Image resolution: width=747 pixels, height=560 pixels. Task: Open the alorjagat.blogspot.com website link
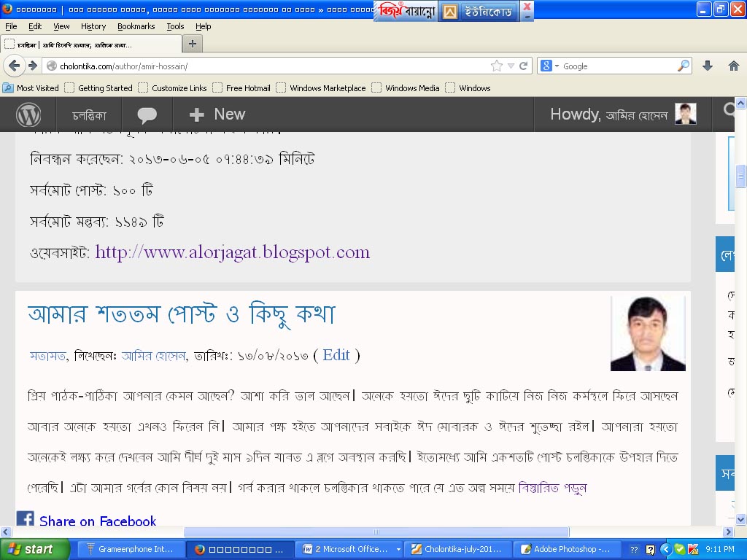click(x=232, y=252)
